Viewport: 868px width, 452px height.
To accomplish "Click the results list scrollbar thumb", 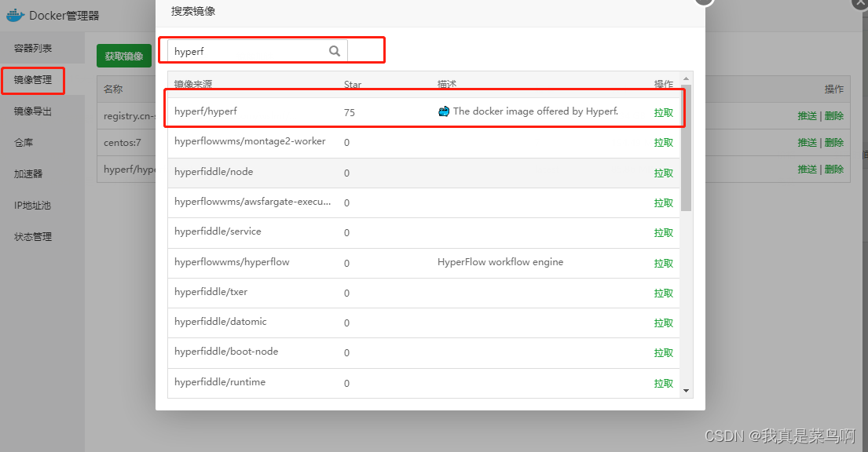I will [x=686, y=148].
